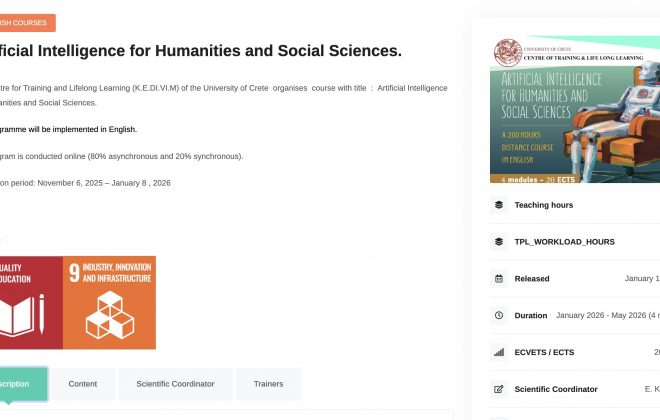Click the Released row label

click(532, 279)
